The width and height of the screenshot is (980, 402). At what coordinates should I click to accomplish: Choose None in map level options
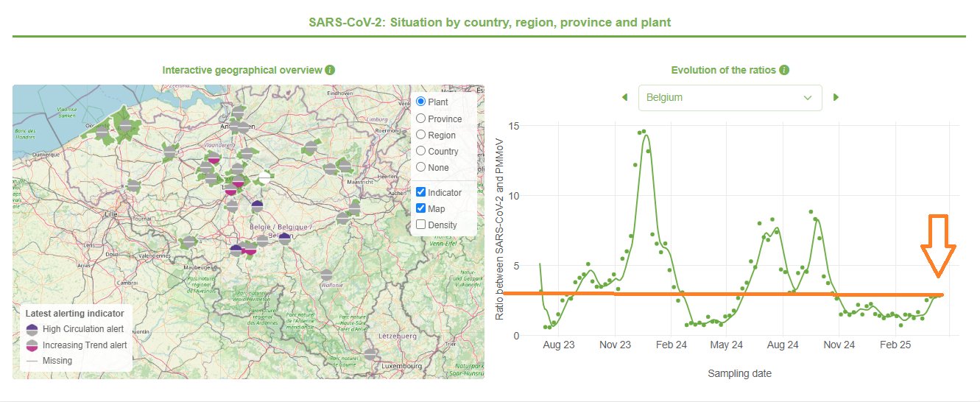[421, 167]
